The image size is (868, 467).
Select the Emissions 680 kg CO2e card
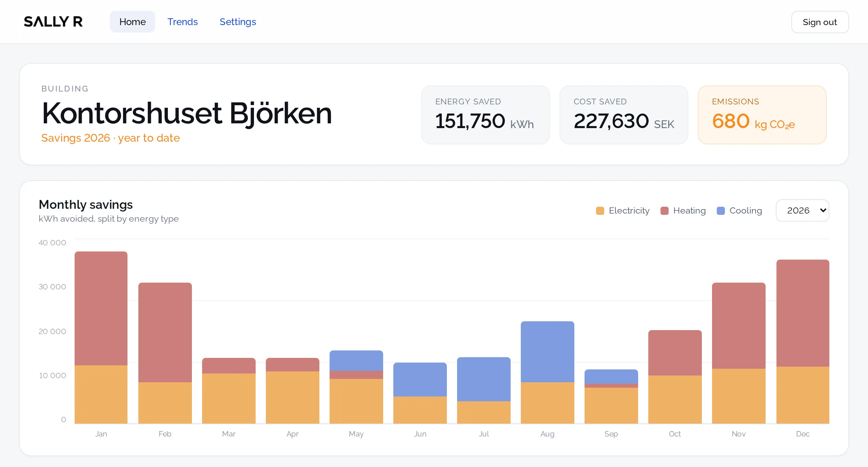[x=762, y=115]
